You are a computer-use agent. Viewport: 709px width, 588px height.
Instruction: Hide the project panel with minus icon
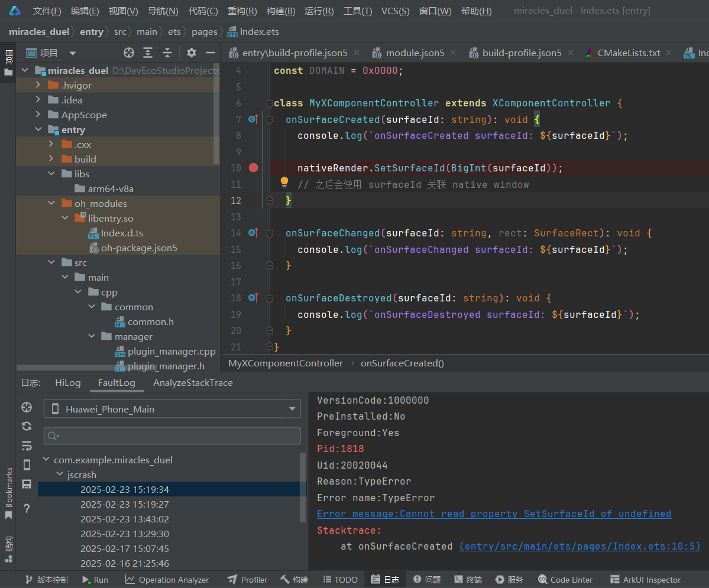(x=211, y=53)
